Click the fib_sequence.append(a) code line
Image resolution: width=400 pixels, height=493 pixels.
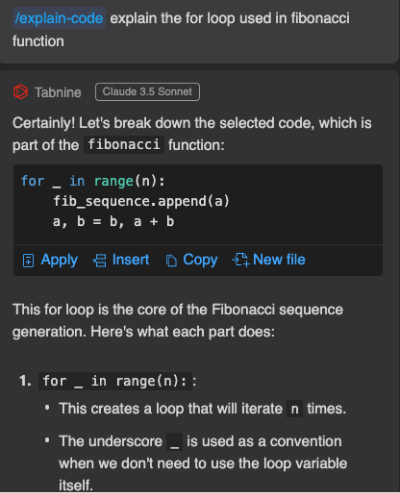click(x=141, y=201)
